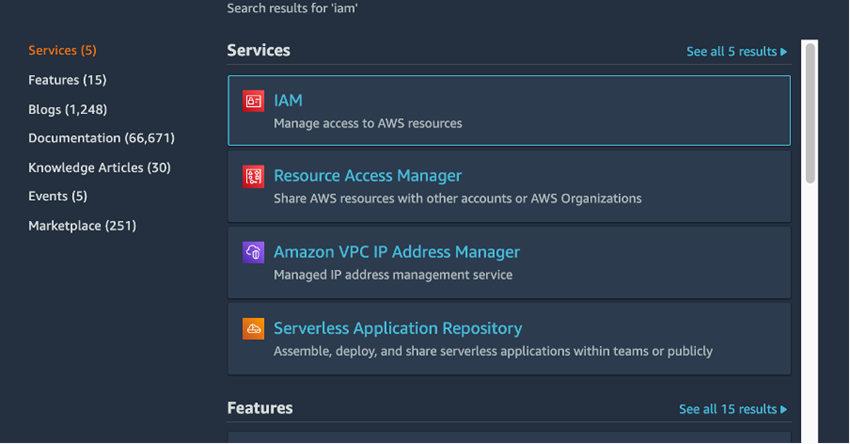Click the Amazon VPC IP Address Manager icon
The height and width of the screenshot is (444, 850).
tap(253, 253)
